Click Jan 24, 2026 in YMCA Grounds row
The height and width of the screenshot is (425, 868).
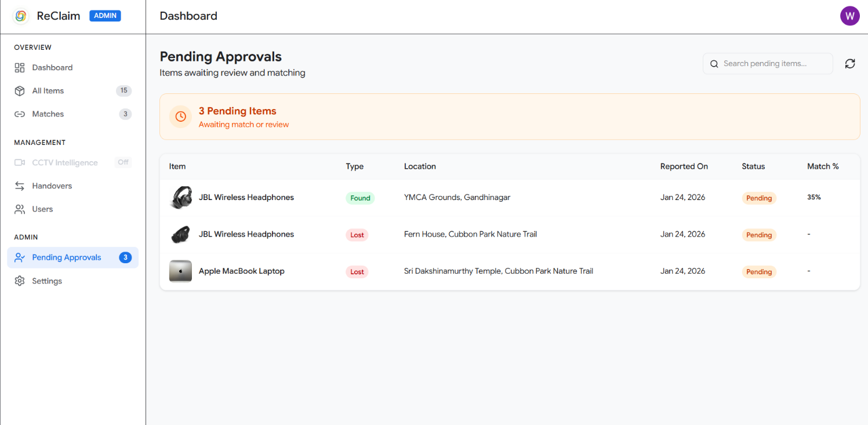(x=683, y=198)
